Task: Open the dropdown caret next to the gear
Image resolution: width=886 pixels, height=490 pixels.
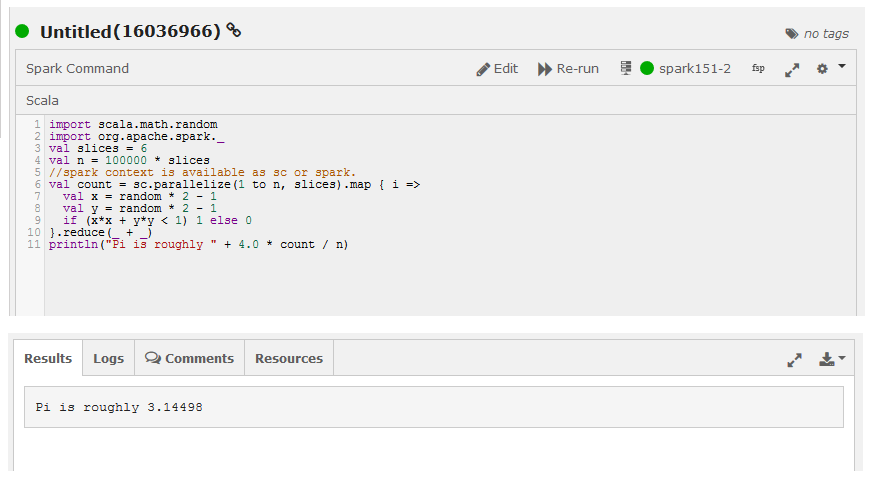Action: (842, 67)
